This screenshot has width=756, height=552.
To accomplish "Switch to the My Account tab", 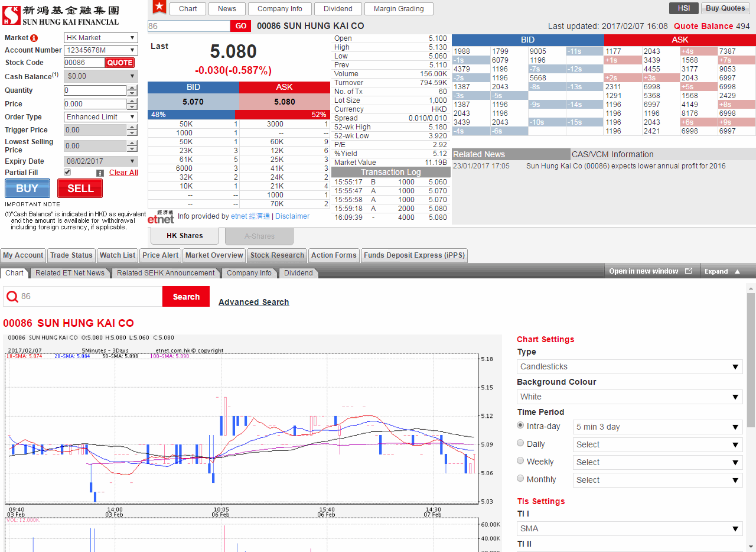I will coord(23,255).
